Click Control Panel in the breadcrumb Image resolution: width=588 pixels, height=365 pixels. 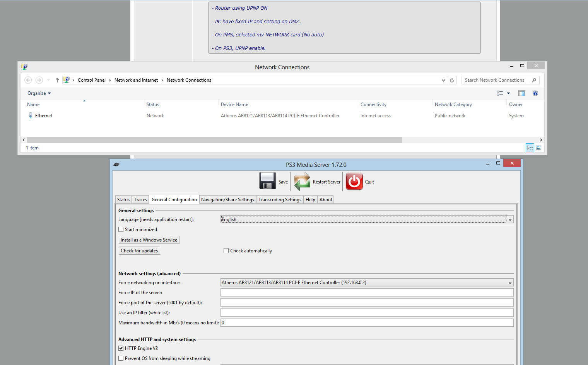[x=92, y=80]
